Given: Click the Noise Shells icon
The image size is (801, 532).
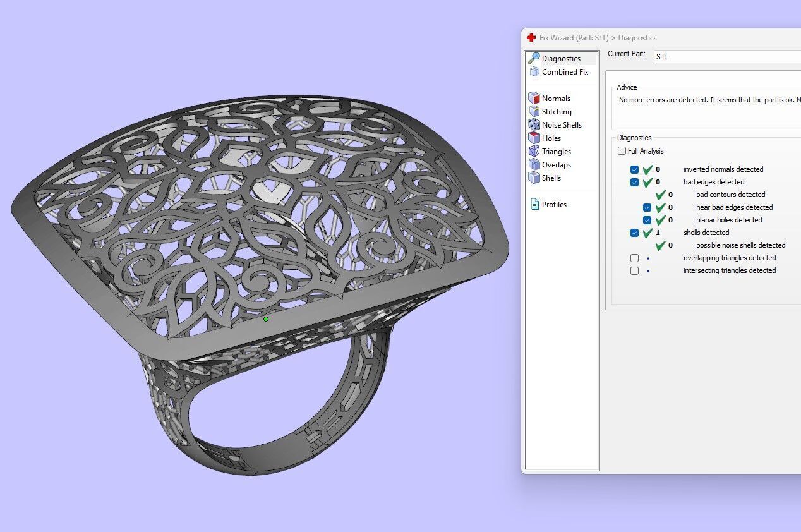Looking at the screenshot, I should click(x=534, y=125).
